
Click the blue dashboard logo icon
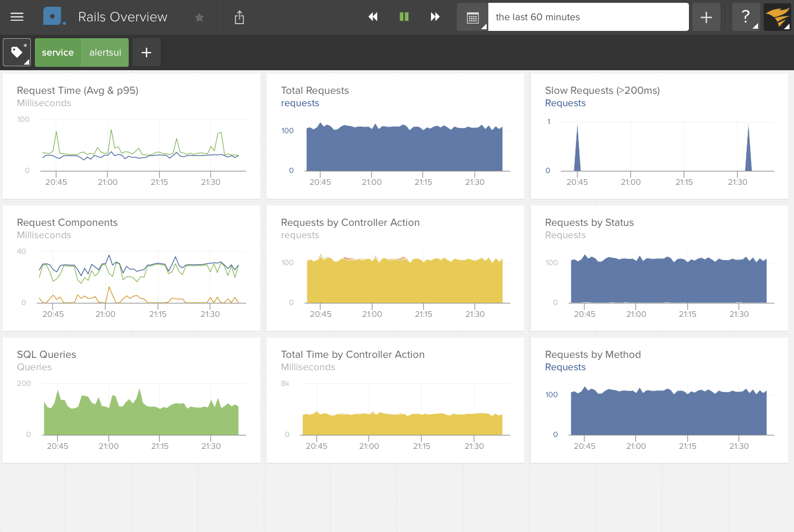(53, 17)
